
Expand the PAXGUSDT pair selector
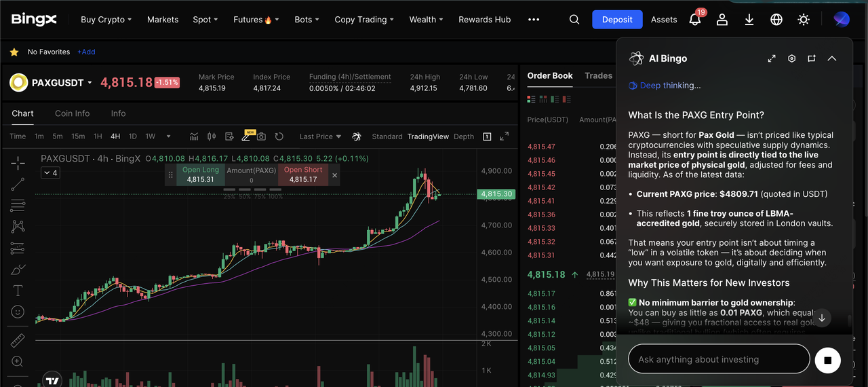pyautogui.click(x=90, y=83)
